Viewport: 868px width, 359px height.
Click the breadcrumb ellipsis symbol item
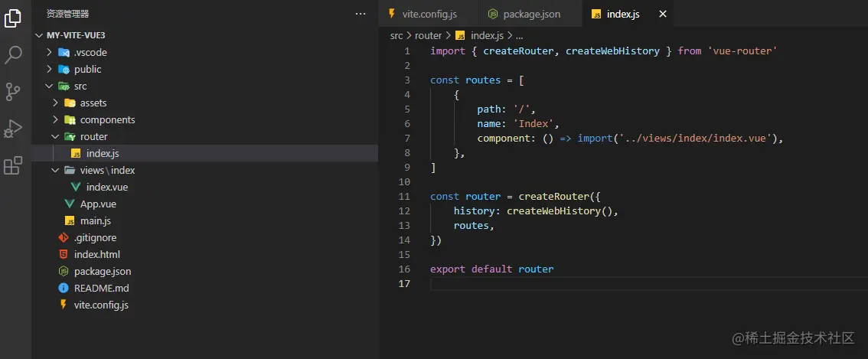519,36
